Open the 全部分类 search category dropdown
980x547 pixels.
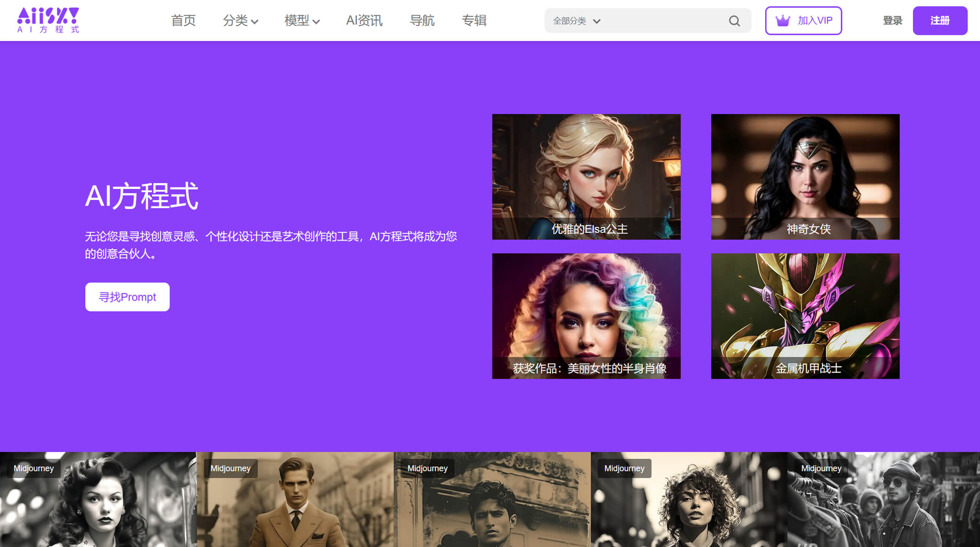point(576,21)
